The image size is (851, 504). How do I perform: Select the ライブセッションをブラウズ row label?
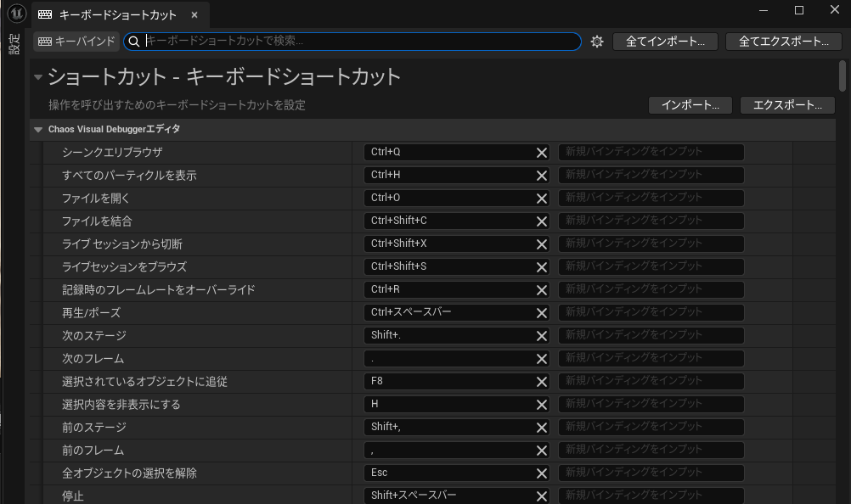point(124,267)
